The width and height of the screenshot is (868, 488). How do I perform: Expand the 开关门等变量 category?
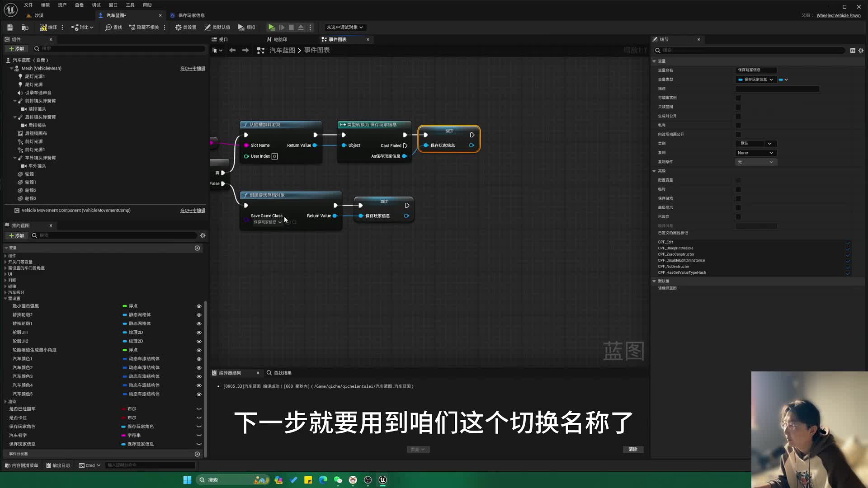(5, 262)
